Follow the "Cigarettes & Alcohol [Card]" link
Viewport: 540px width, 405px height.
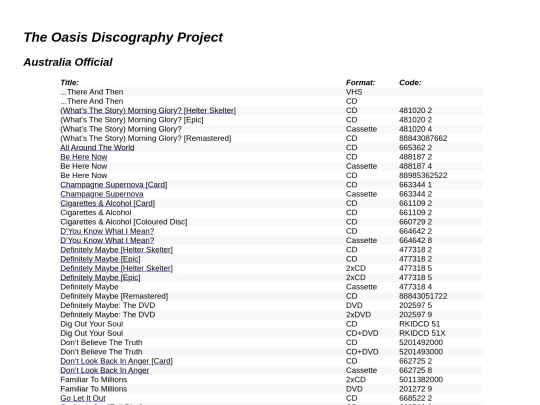(x=107, y=204)
